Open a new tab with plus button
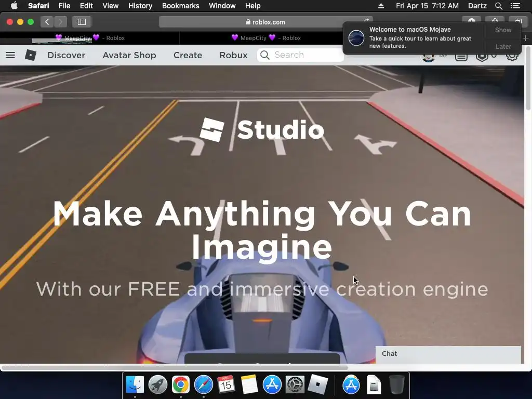Image resolution: width=532 pixels, height=399 pixels. click(526, 38)
